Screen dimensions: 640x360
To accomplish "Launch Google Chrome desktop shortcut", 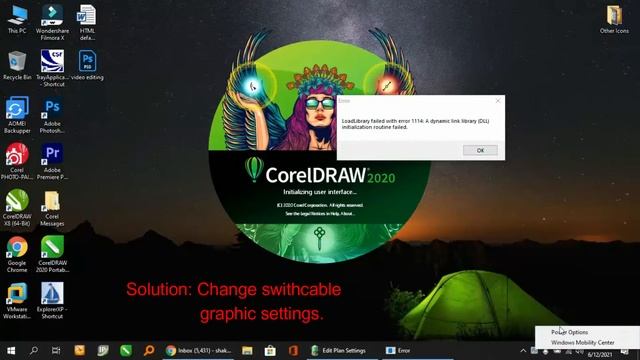I will point(17,254).
